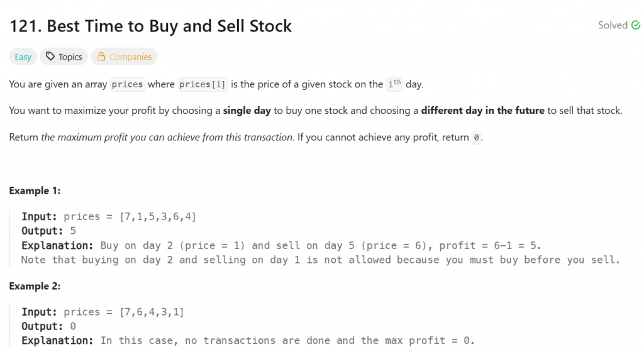Viewport: 644px width, 349px height.
Task: Click the bold phrase single day
Action: [247, 111]
